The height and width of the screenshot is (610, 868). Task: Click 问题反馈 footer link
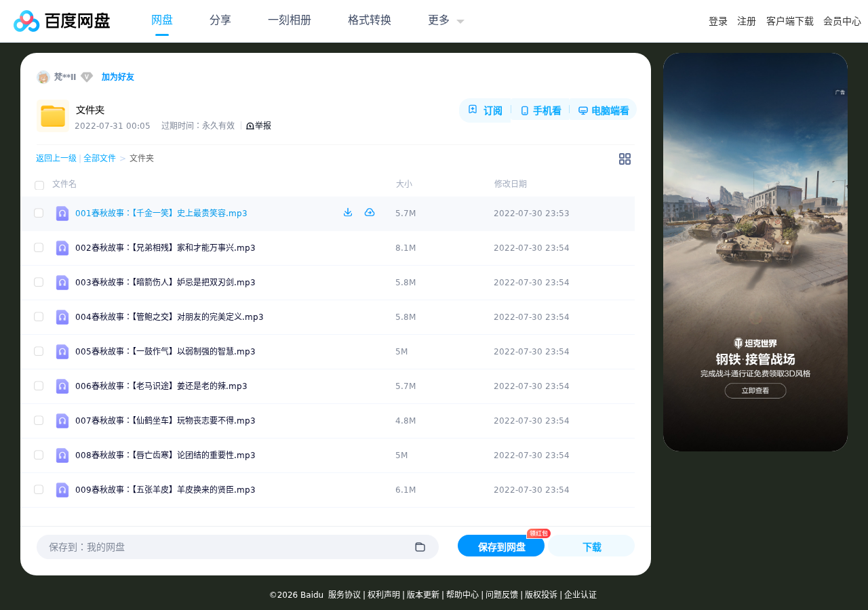coord(502,595)
